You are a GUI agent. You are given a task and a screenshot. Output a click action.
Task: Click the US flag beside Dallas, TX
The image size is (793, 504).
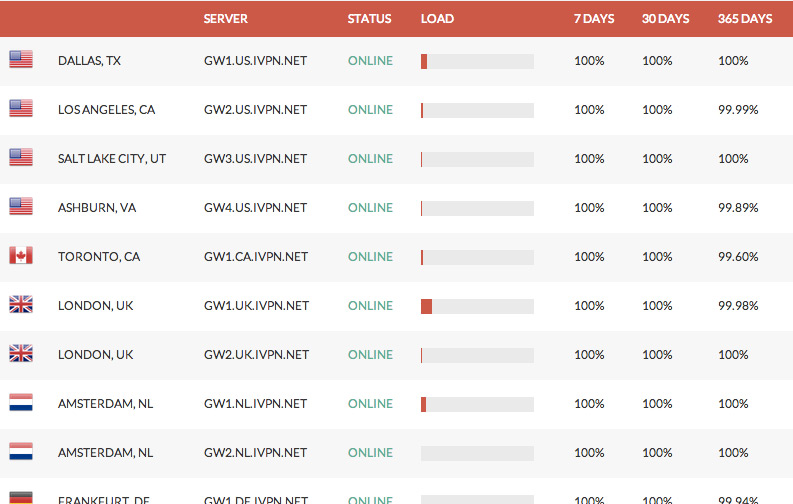[x=21, y=60]
